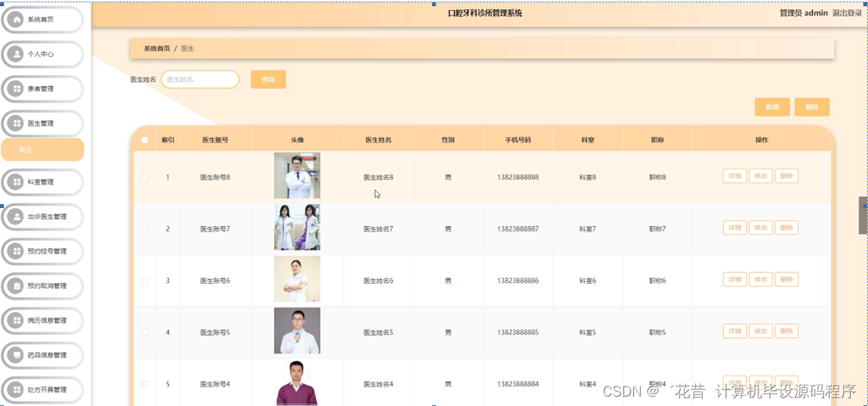The image size is (868, 406).
Task: Check the row checkbox for 医生账号4
Action: [x=145, y=384]
